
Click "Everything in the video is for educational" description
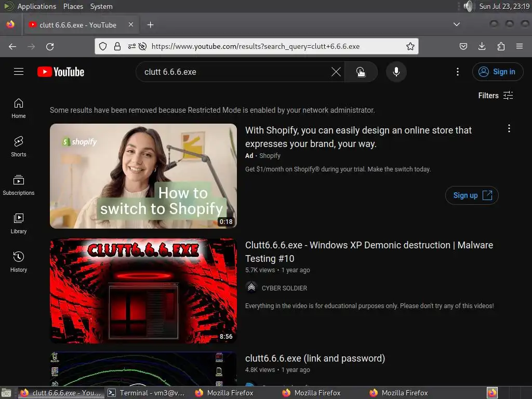pos(369,305)
